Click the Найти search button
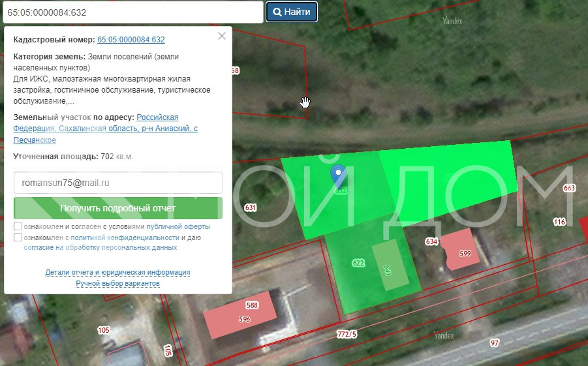This screenshot has height=366, width=588. click(292, 12)
